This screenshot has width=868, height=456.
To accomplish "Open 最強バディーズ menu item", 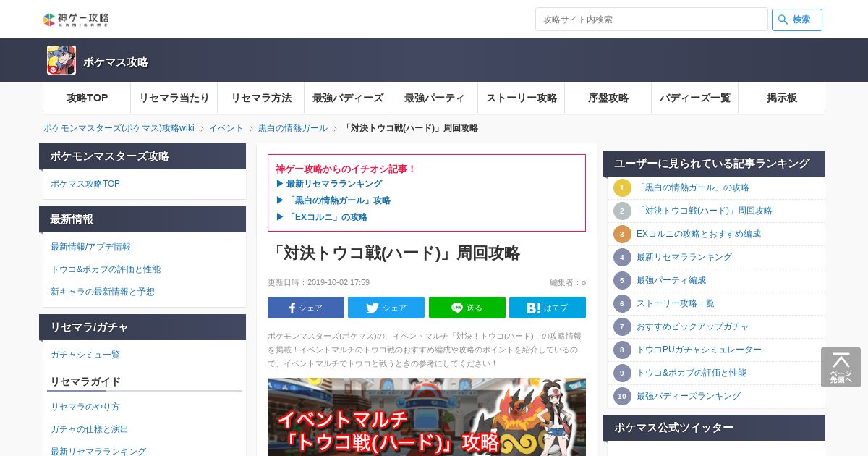I will point(347,98).
